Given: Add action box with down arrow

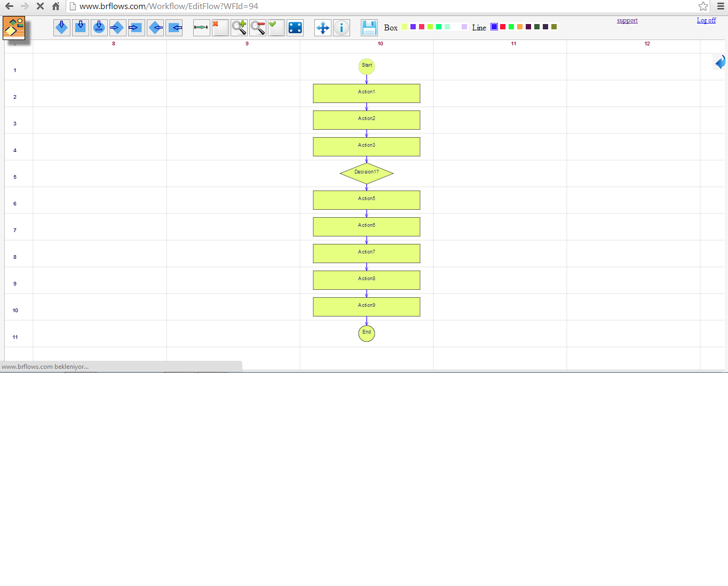Looking at the screenshot, I should coord(81,27).
